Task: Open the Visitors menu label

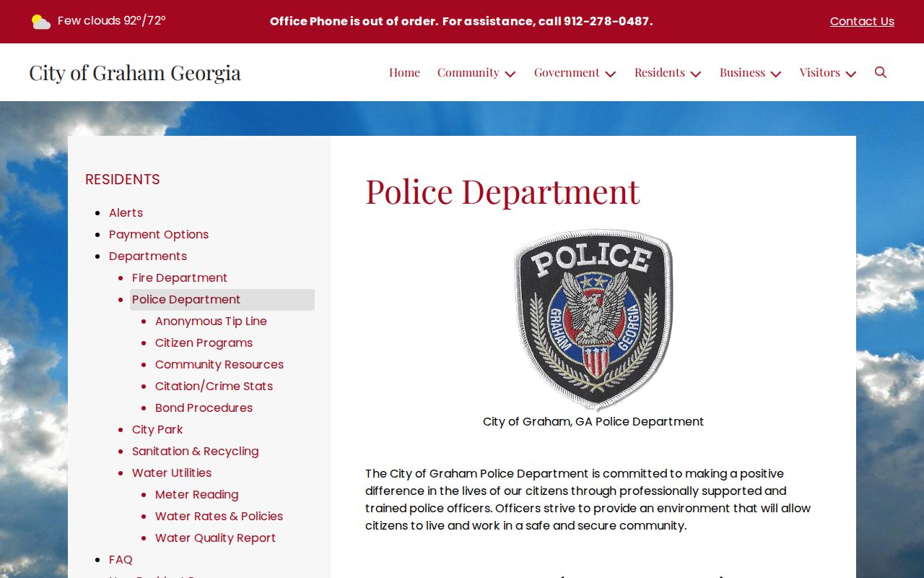Action: (x=819, y=72)
